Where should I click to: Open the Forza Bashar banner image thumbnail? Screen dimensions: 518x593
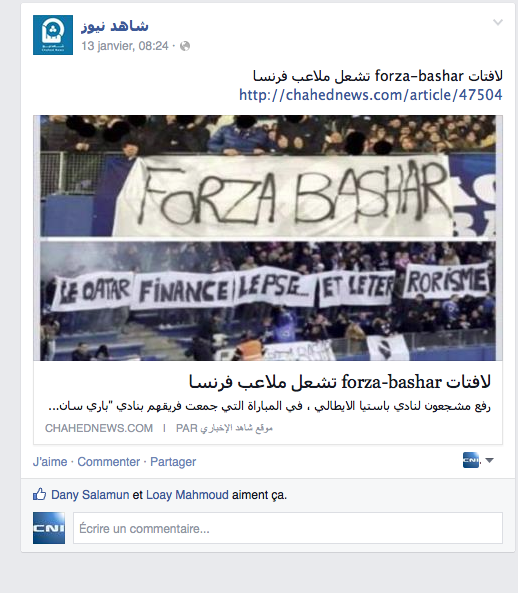(268, 176)
